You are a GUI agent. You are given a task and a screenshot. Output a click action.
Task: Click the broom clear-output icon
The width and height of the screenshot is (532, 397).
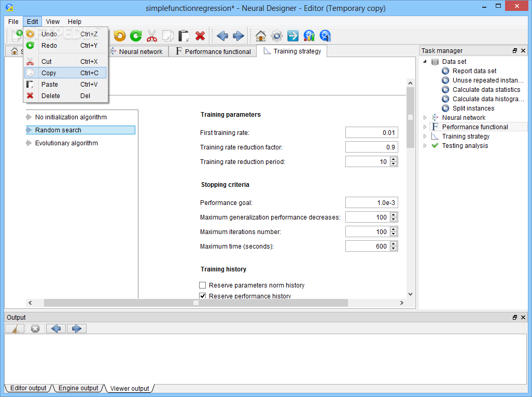[x=15, y=328]
